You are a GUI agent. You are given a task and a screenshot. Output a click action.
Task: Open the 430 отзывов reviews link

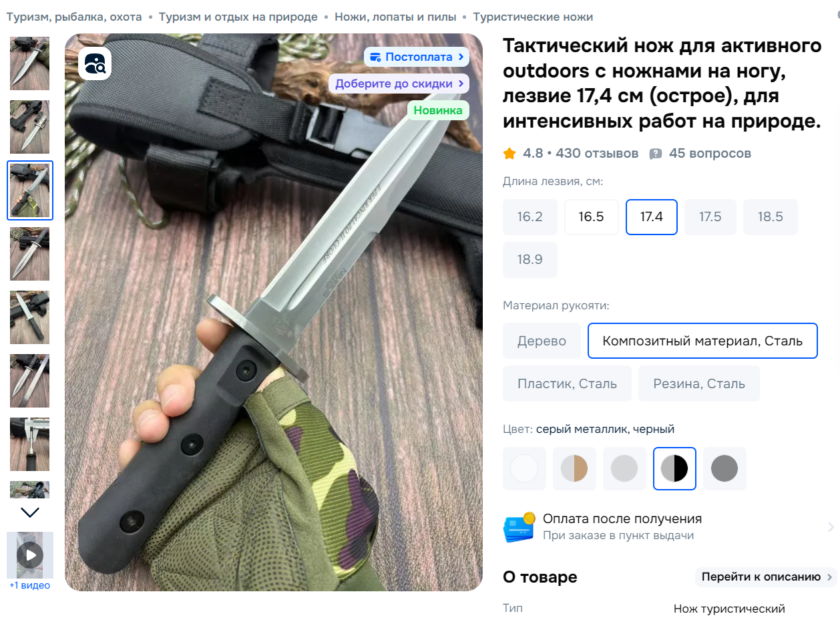pyautogui.click(x=597, y=154)
